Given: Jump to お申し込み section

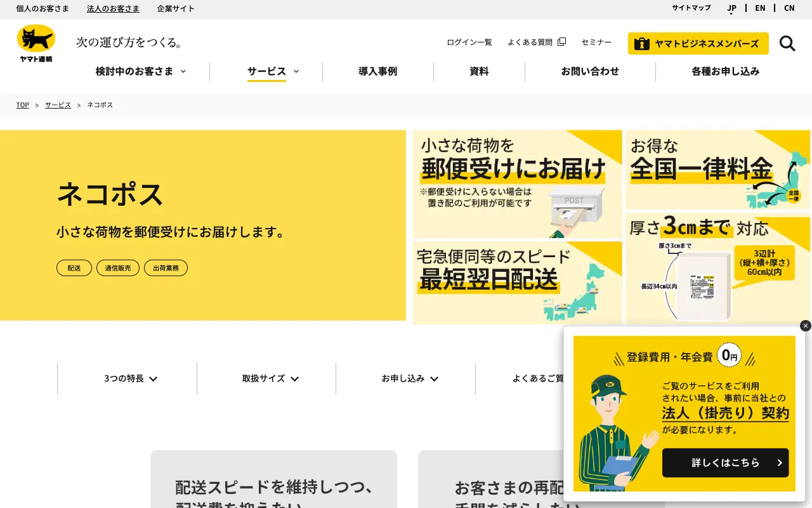Looking at the screenshot, I should tap(410, 378).
